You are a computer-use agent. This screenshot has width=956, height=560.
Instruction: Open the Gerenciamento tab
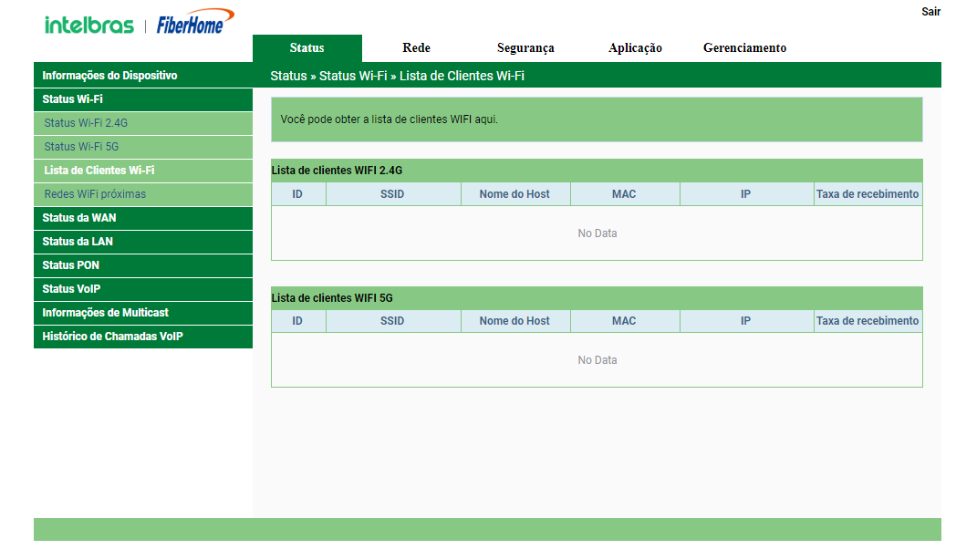(744, 48)
